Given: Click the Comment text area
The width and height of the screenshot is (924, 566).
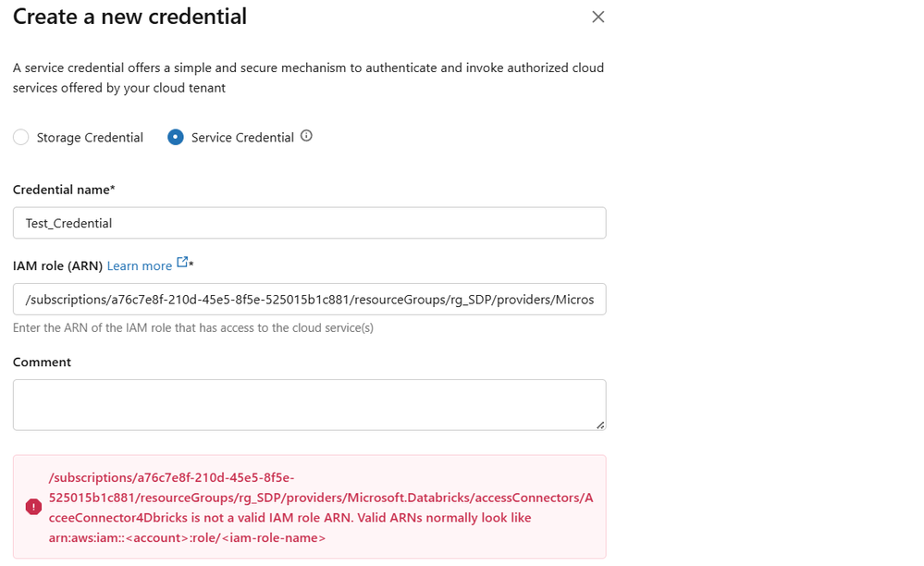Looking at the screenshot, I should tap(309, 403).
